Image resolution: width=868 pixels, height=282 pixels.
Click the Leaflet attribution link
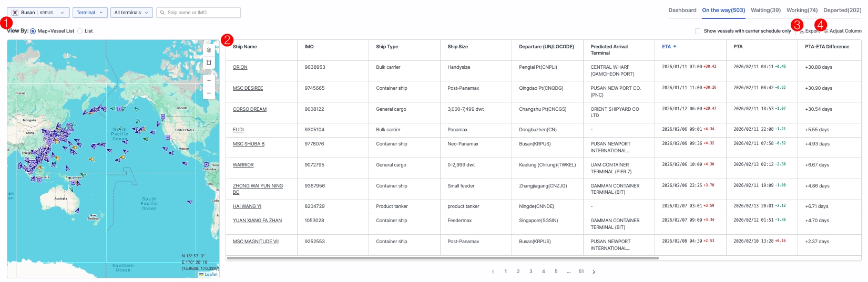(211, 275)
